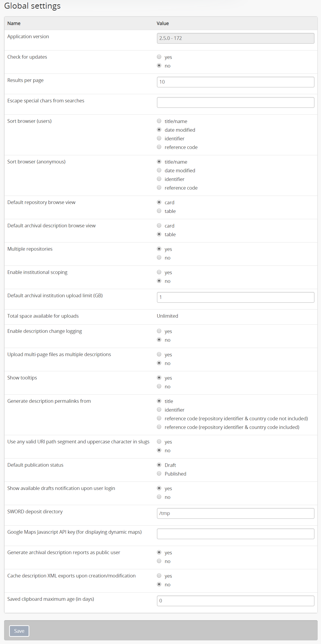
Task: Disable Show tooltips with no option
Action: coord(159,386)
